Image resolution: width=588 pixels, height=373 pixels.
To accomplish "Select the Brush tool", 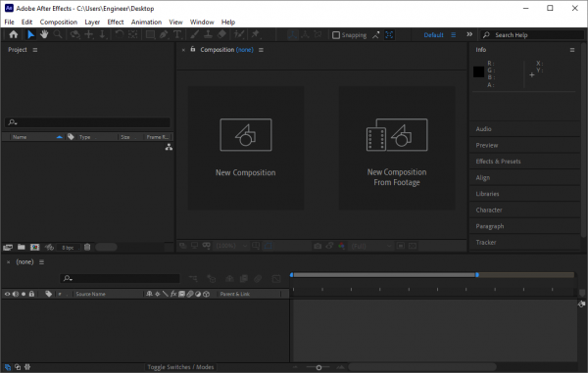I will (195, 35).
